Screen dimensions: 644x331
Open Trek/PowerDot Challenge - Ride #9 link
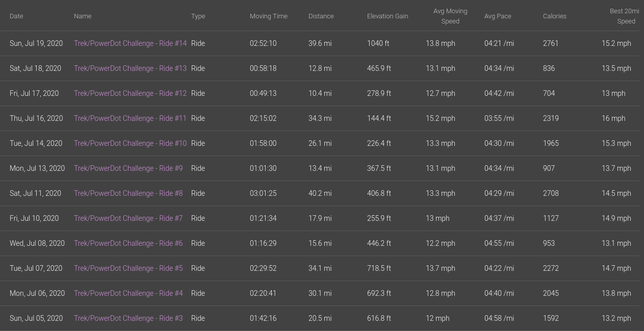click(128, 168)
